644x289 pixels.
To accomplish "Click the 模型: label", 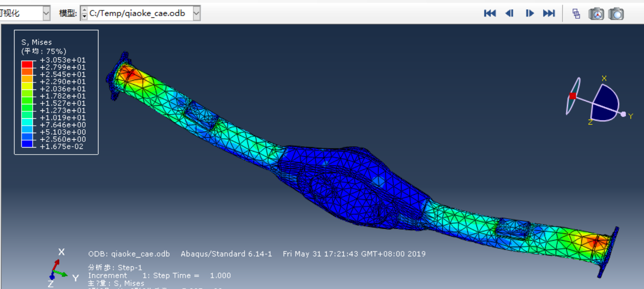I will coord(68,14).
